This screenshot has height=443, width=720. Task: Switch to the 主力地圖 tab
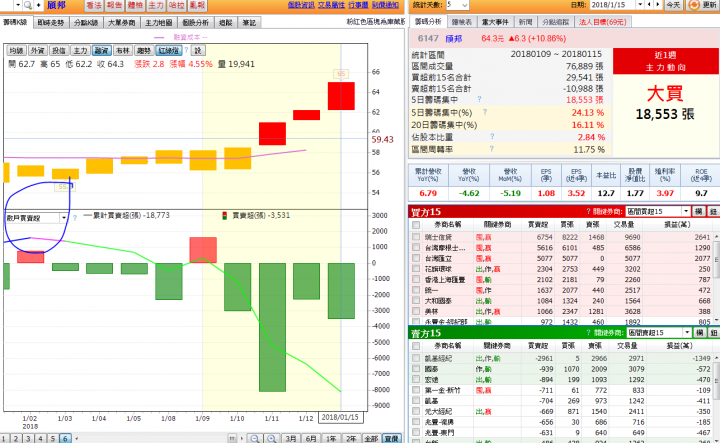click(x=158, y=22)
